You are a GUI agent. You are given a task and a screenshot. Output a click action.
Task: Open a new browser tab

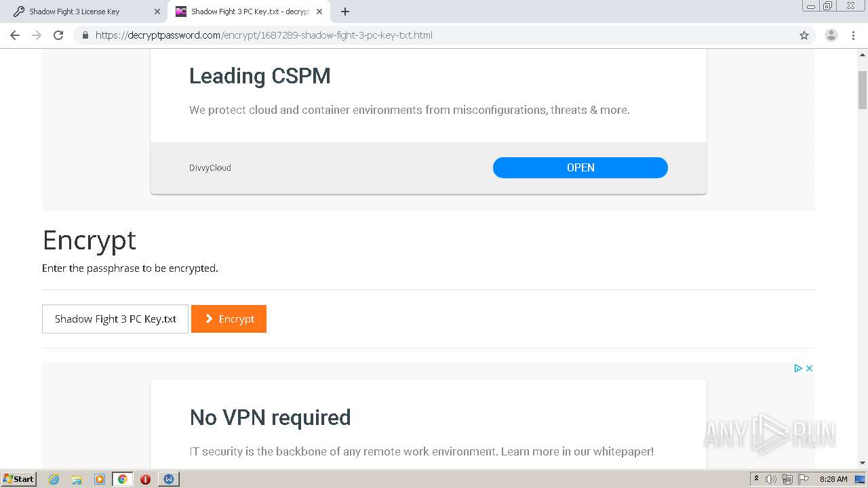click(x=344, y=12)
